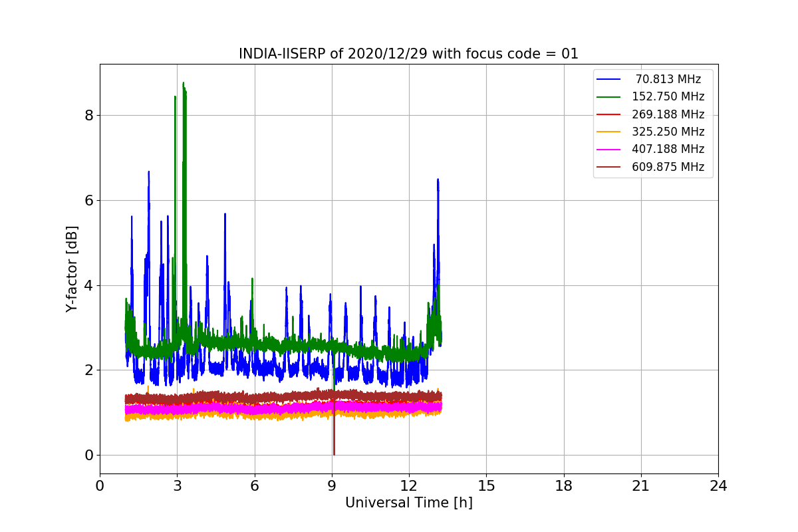Click the y-axis tick label 8
Screen dimensions: 798x532
tap(89, 116)
